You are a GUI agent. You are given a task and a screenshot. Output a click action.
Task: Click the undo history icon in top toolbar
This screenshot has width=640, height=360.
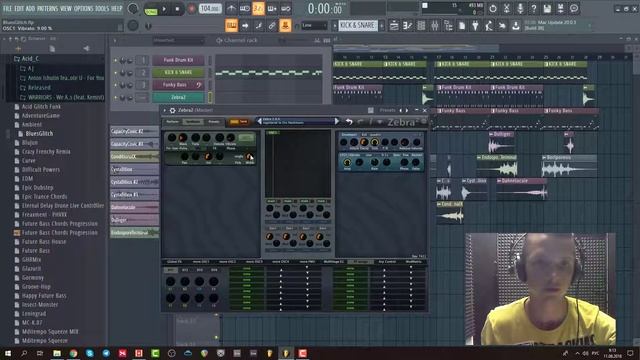(493, 9)
